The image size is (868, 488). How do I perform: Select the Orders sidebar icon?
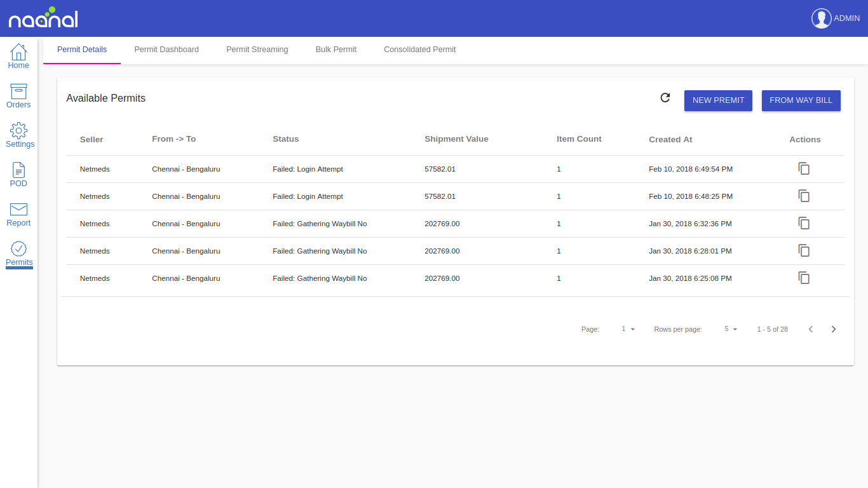18,93
